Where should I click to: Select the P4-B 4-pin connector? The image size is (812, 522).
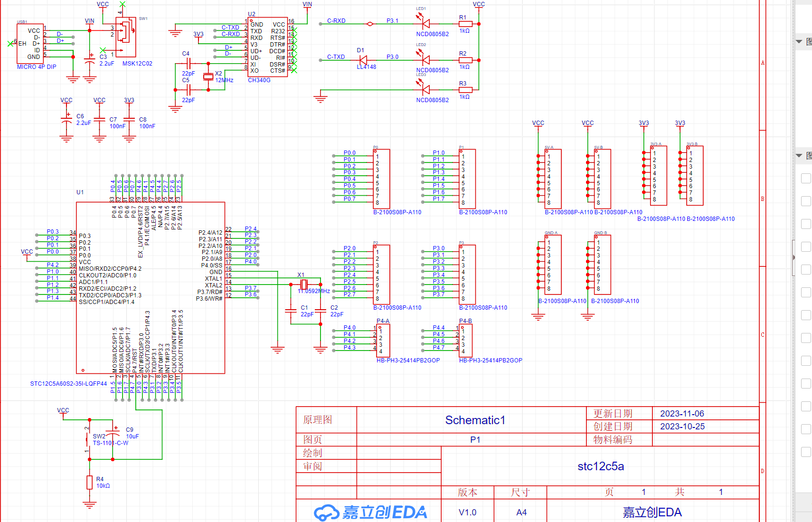pos(466,341)
